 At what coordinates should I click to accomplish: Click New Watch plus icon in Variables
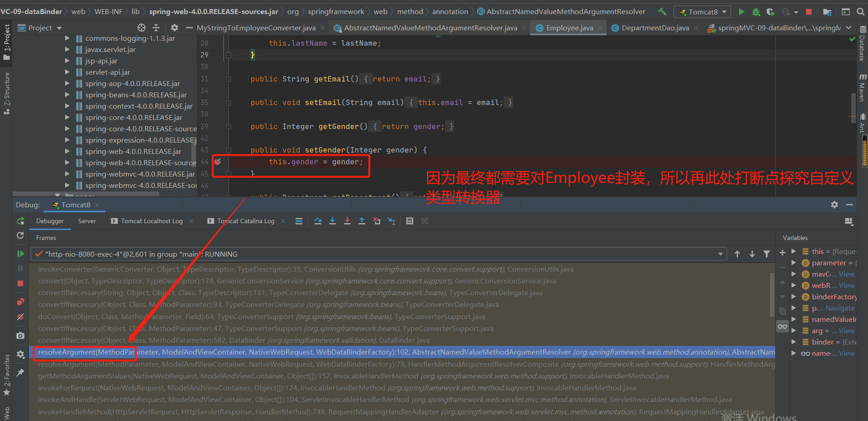tap(783, 253)
